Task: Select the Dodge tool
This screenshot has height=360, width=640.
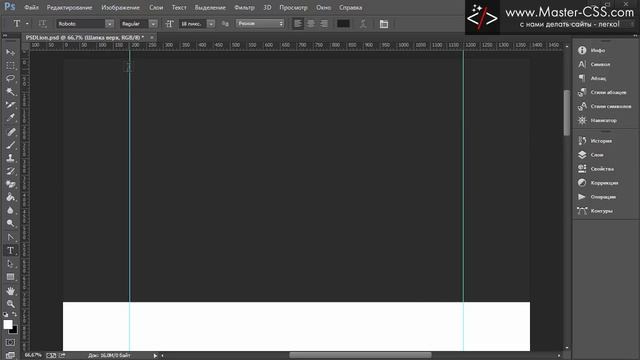Action: click(x=11, y=223)
